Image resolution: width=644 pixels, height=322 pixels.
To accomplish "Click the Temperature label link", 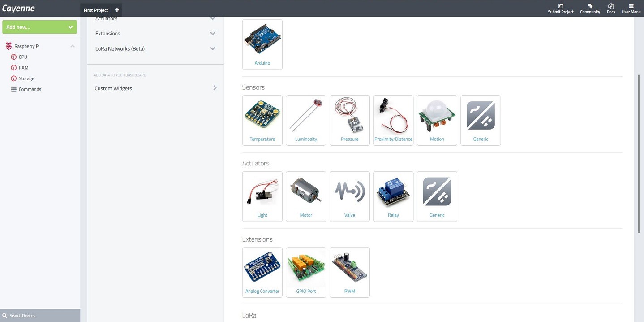I will pyautogui.click(x=262, y=139).
